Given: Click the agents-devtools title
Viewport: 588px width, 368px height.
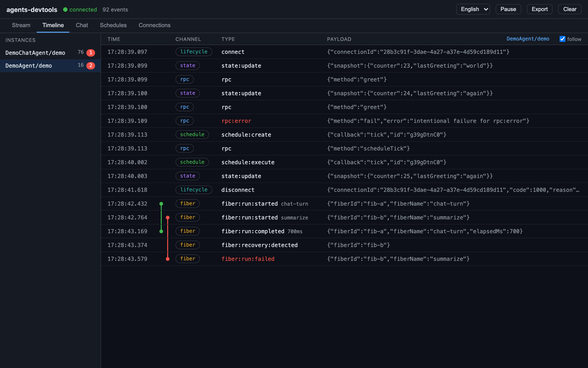Looking at the screenshot, I should click(x=32, y=9).
